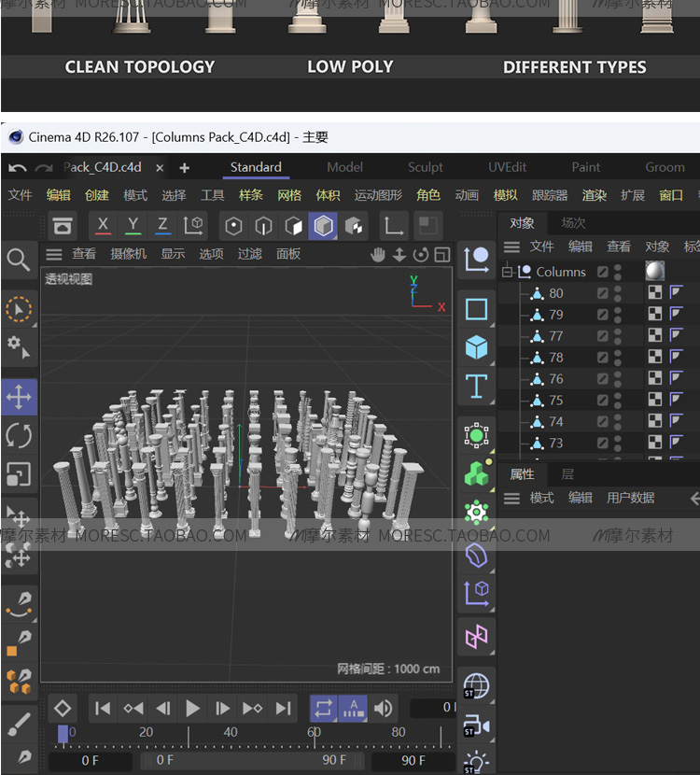Open the 渲染 menu
Image resolution: width=700 pixels, height=775 pixels.
coord(595,195)
